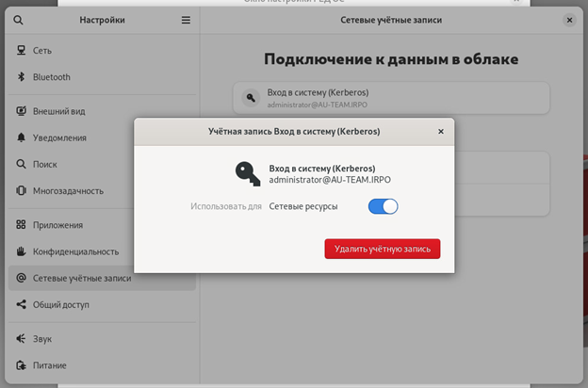Select Многозадачность in the sidebar
588x388 pixels.
(68, 190)
